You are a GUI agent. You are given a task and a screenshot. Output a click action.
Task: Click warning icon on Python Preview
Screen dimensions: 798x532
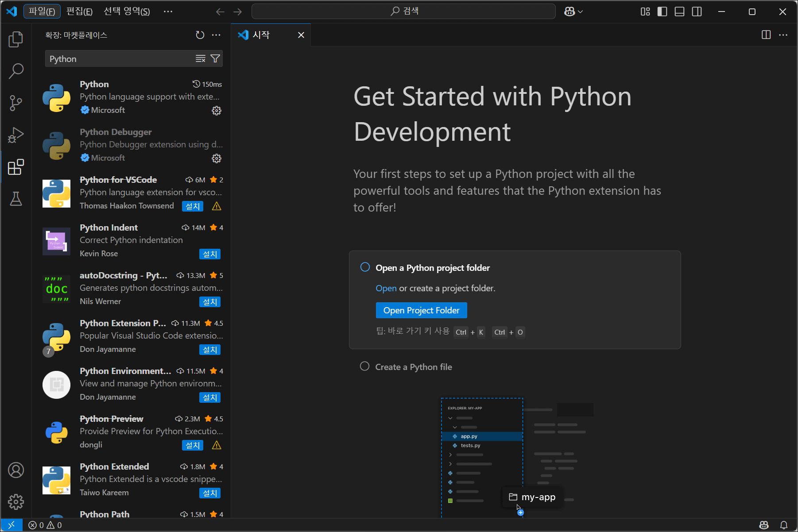217,445
